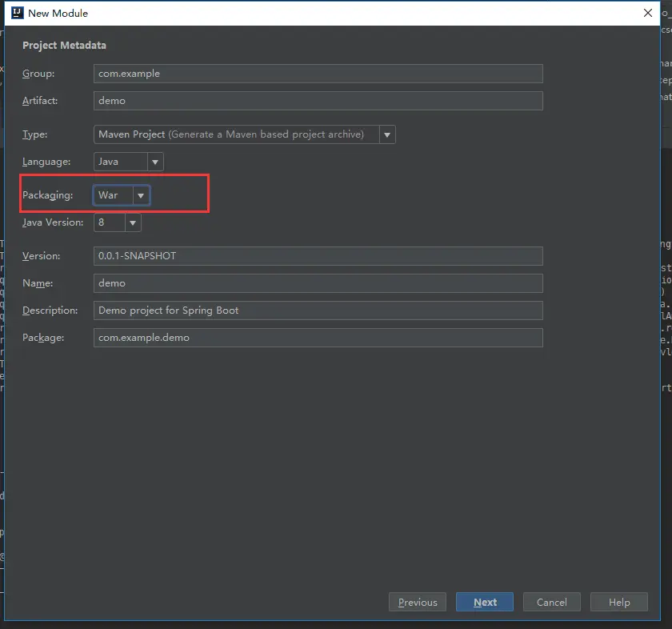Proceed with the Next button
The image size is (672, 629).
(485, 602)
